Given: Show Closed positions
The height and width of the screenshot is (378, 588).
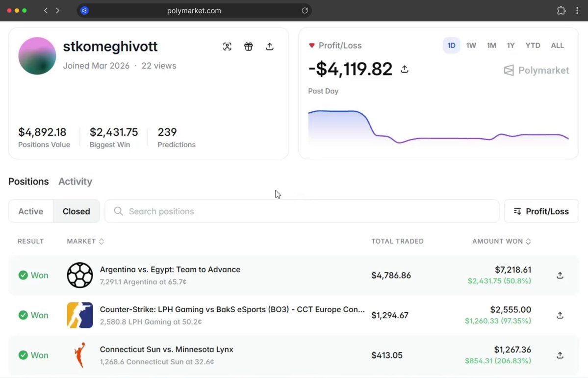Looking at the screenshot, I should pos(76,211).
